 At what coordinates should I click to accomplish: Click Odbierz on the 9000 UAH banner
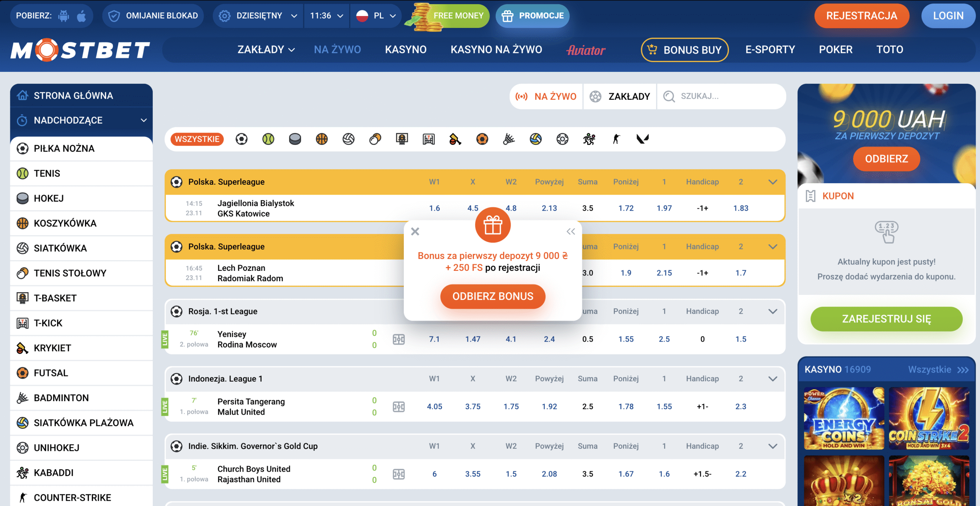(x=887, y=159)
